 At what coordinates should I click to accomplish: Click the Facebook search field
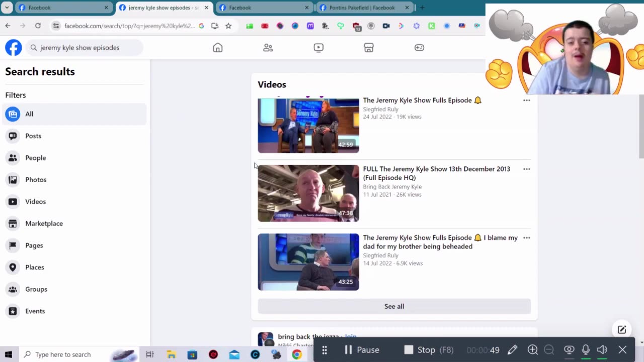coord(85,48)
